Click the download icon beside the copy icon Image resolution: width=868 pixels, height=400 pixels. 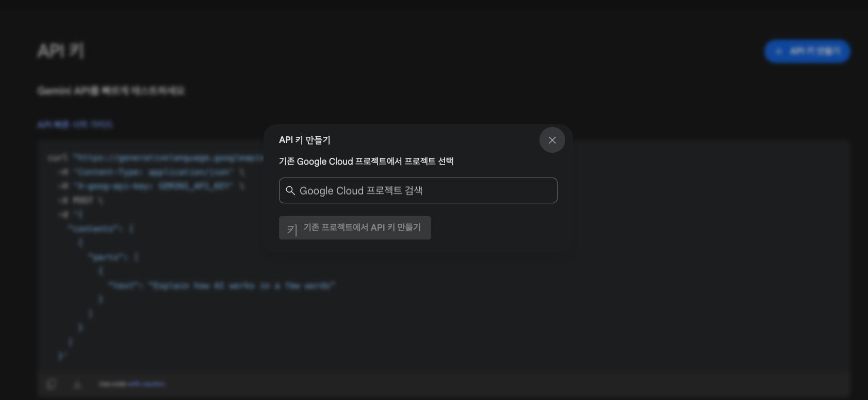77,384
